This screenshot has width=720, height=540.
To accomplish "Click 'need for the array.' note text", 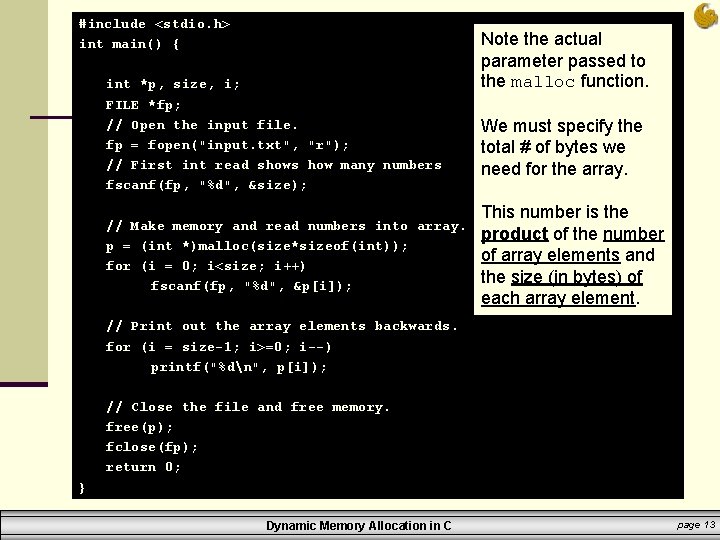I will (x=554, y=169).
